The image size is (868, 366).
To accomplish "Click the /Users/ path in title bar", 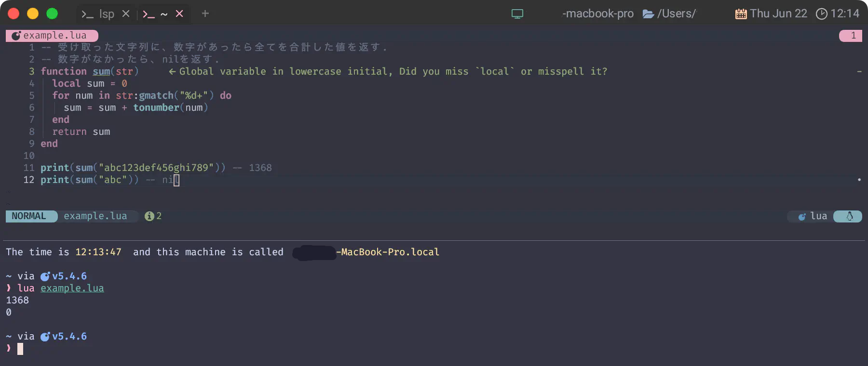I will (x=677, y=13).
